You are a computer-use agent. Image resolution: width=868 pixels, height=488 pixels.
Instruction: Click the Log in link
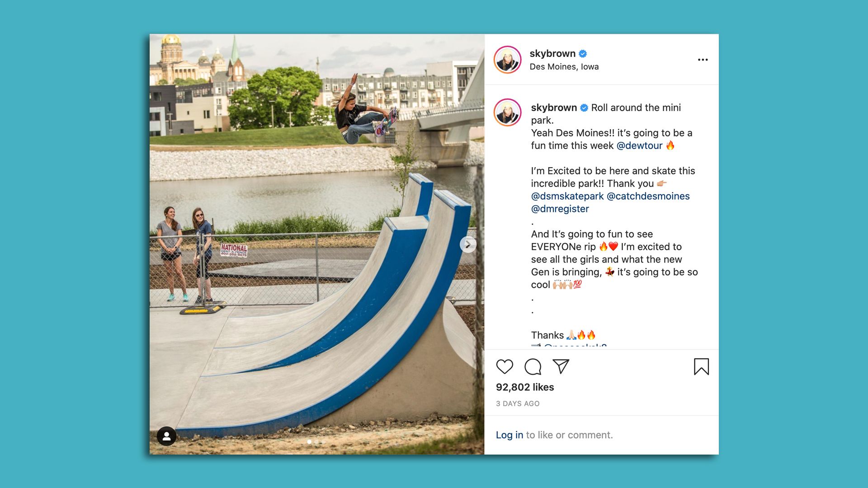click(x=509, y=435)
